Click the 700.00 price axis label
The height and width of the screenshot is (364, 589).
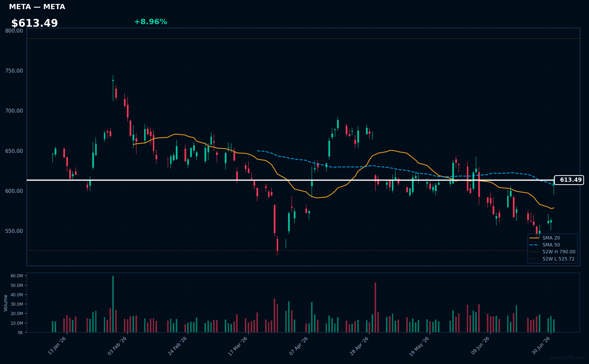(14, 111)
